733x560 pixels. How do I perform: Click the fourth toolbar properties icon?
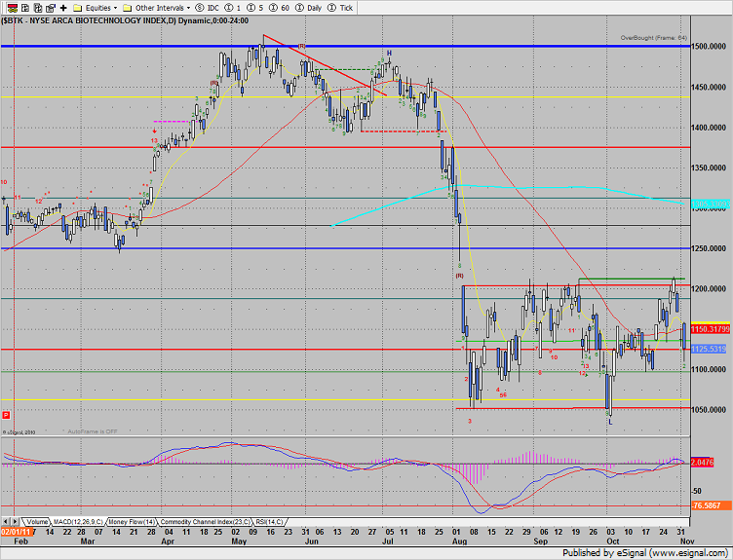tap(51, 8)
